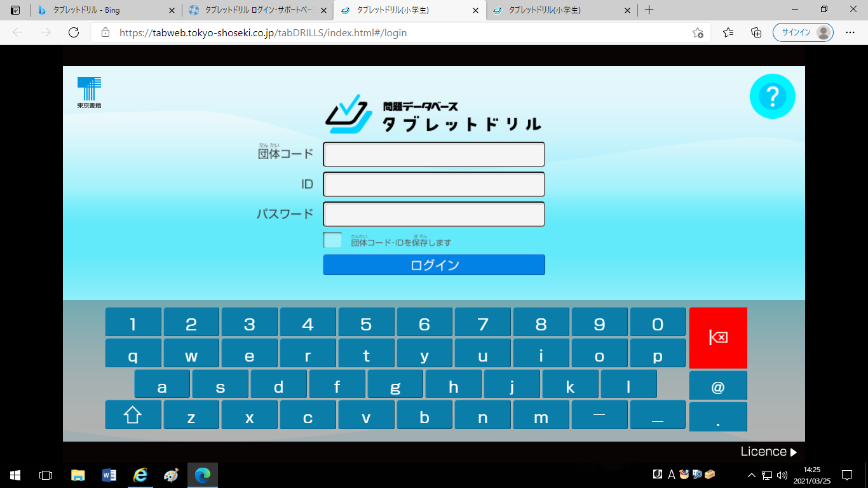Tap the 0 key on keyboard
Screen dimensions: 868x488
point(658,322)
